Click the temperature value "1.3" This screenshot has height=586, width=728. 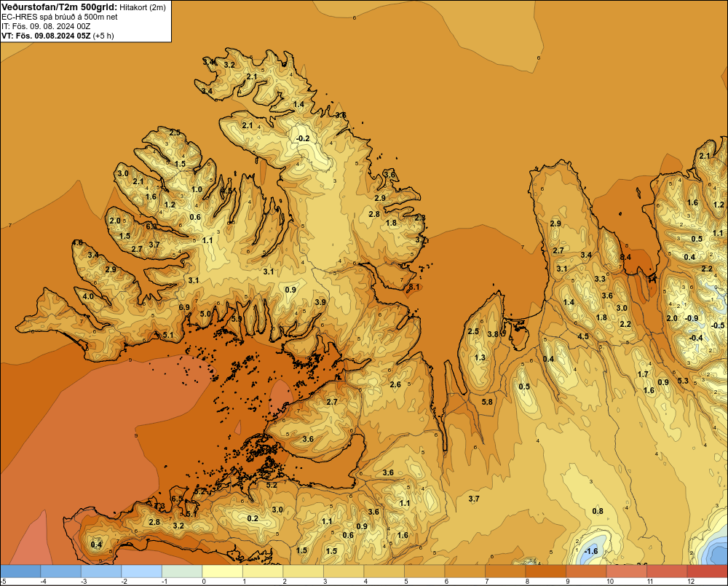(480, 357)
